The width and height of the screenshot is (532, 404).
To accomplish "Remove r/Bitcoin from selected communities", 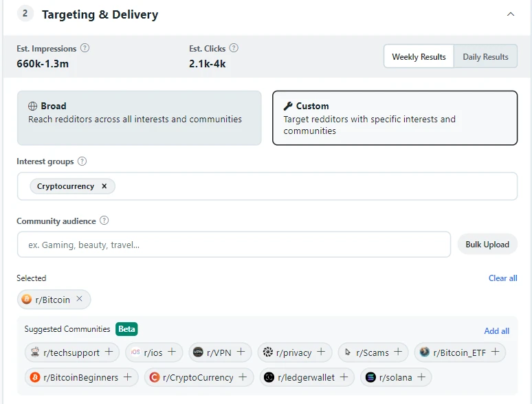I will pyautogui.click(x=80, y=299).
